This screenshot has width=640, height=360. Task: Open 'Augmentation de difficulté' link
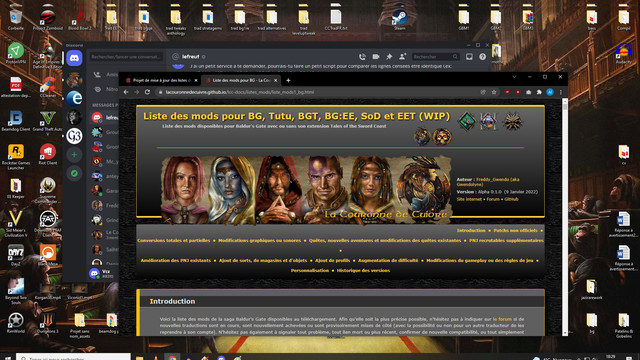[x=388, y=260]
